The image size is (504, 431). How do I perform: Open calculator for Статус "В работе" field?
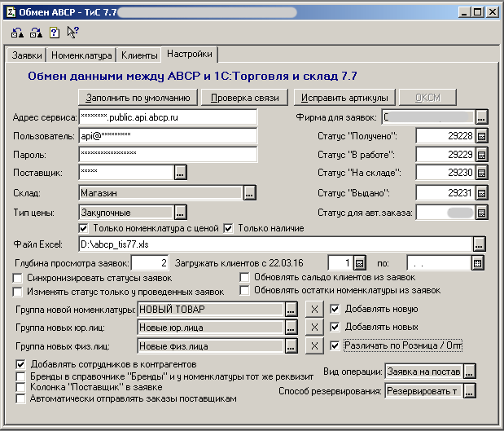click(x=481, y=155)
